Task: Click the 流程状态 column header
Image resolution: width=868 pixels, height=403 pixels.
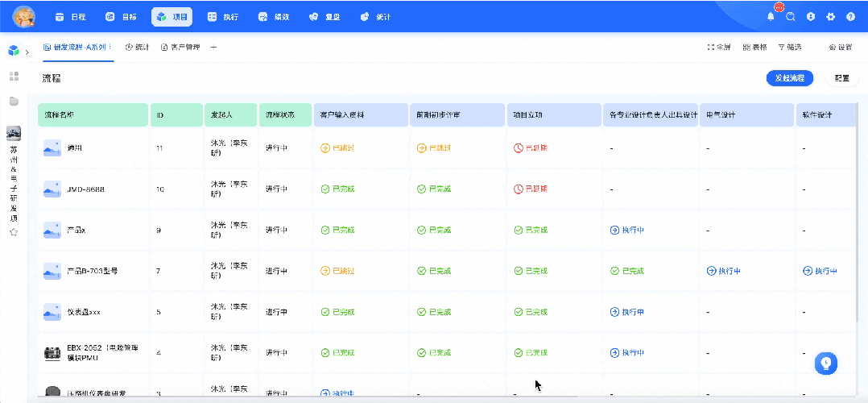Action: pos(285,115)
